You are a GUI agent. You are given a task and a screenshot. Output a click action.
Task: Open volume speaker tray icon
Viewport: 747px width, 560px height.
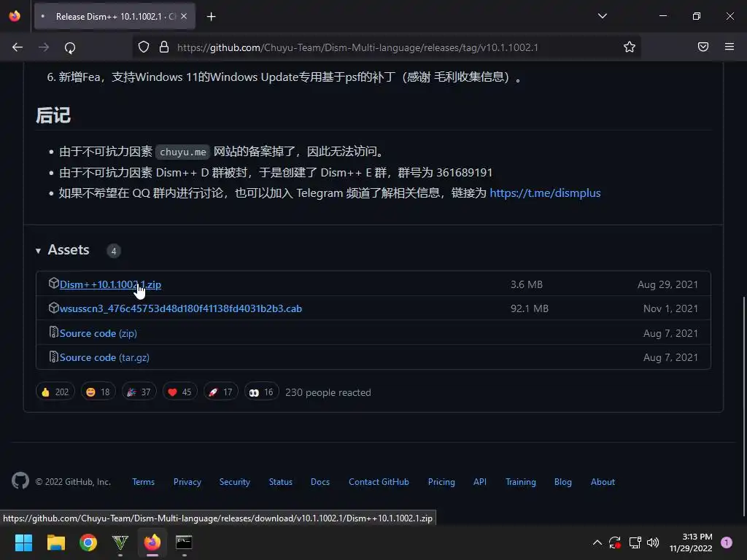point(653,542)
